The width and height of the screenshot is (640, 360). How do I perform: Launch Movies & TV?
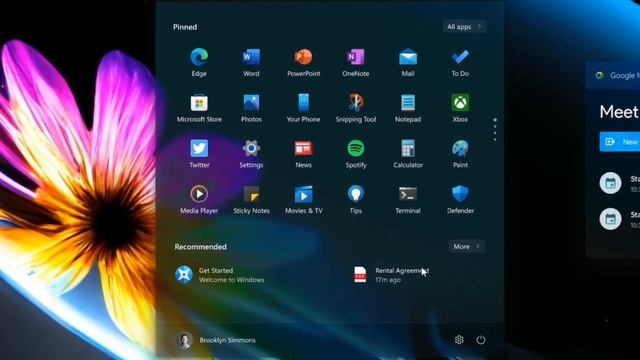coord(303,200)
